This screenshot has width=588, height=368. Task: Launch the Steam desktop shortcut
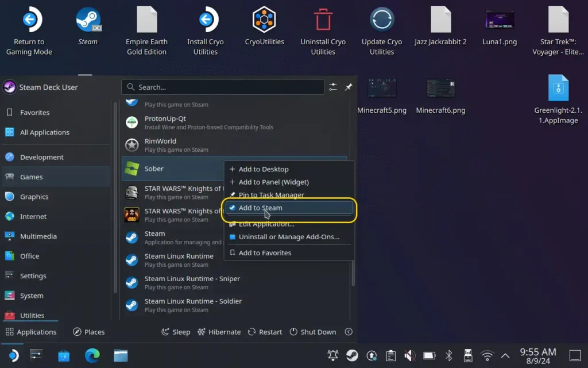tap(88, 25)
